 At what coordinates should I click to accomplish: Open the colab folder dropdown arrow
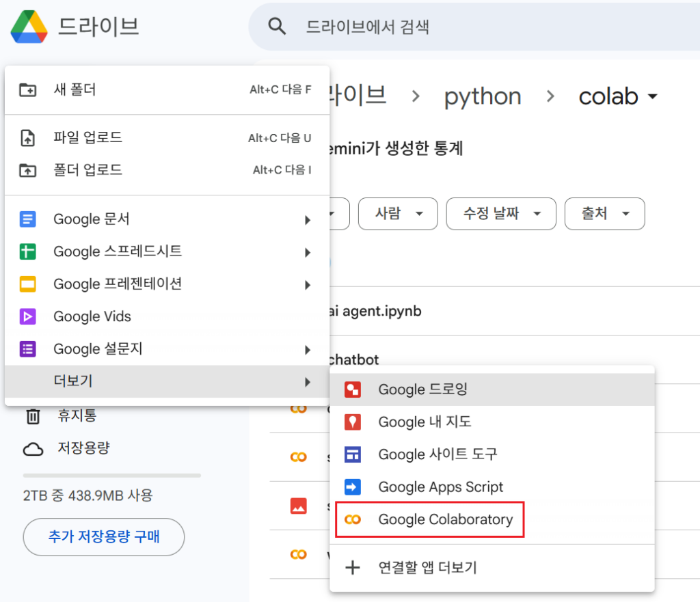(652, 97)
